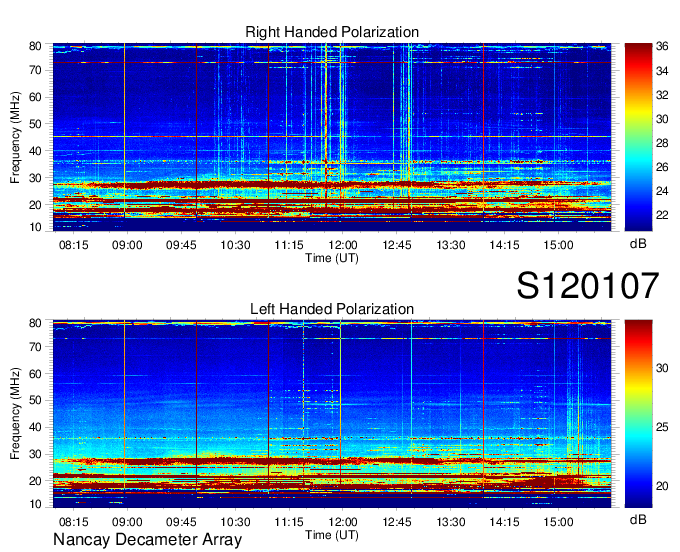Click the 09:00 time tick of bottom plot
The width and height of the screenshot is (680, 552).
(127, 522)
